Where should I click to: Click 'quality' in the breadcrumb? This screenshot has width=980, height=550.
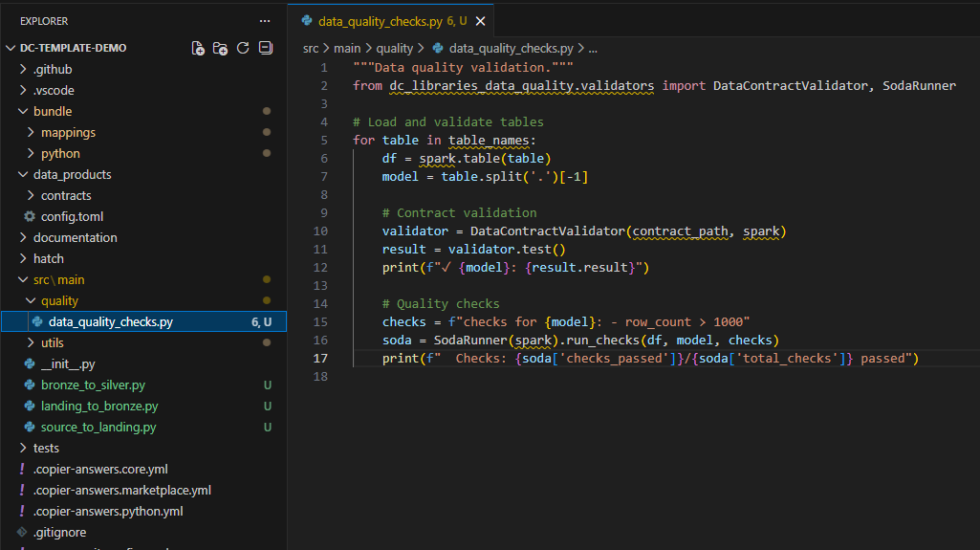click(394, 48)
